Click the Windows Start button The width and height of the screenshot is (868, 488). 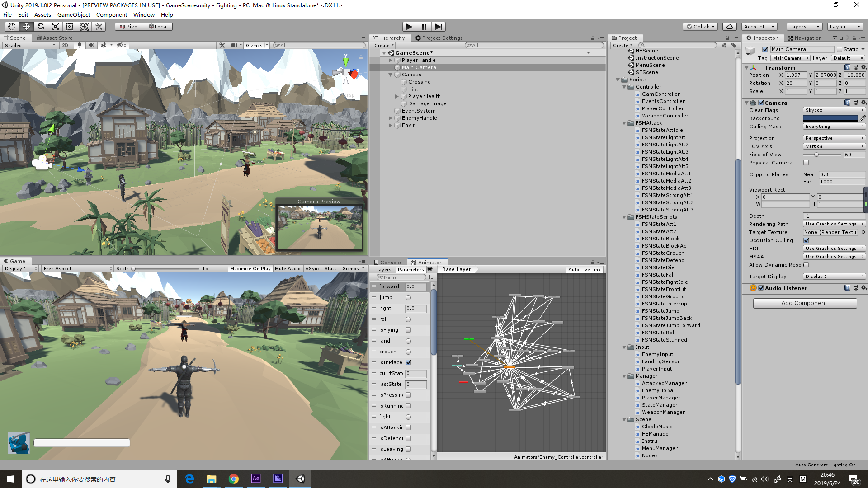click(11, 479)
